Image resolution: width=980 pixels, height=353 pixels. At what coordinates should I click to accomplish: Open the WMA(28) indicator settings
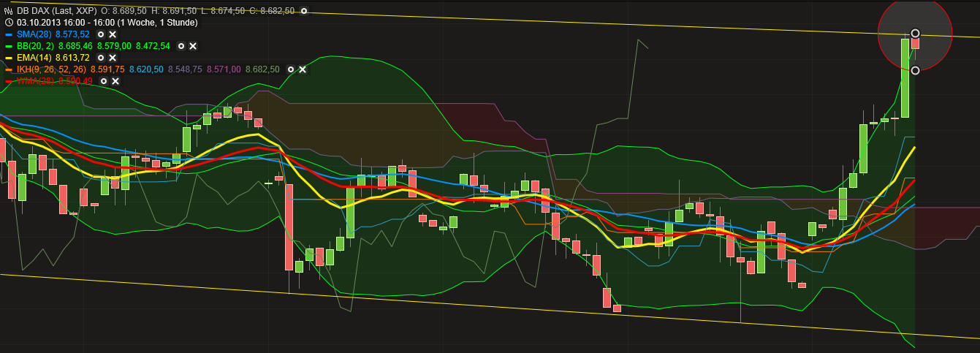point(104,81)
